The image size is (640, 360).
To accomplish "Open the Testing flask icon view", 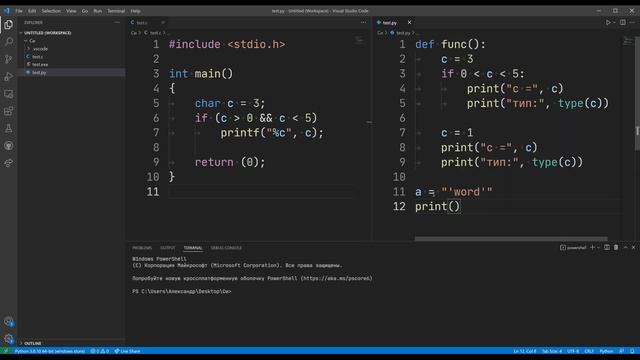I will click(x=9, y=129).
